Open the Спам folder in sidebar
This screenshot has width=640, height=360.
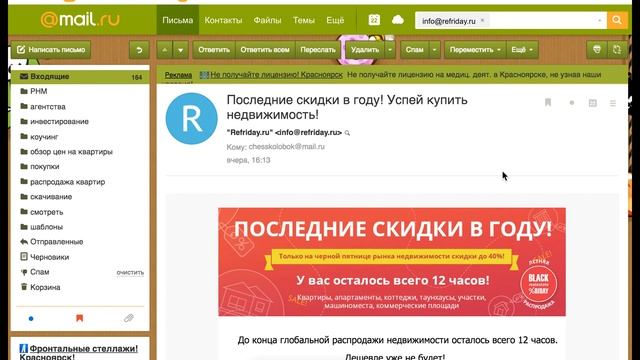tap(40, 272)
